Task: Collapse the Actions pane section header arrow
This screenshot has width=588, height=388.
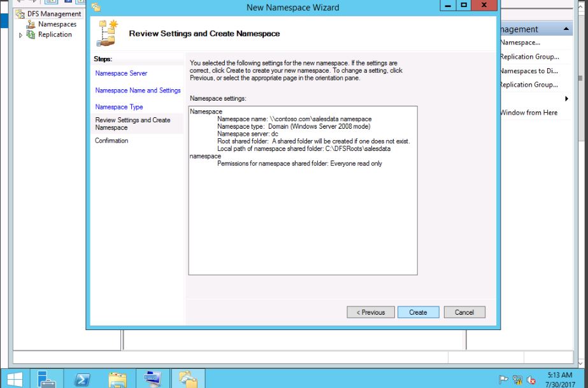Action: pos(566,29)
